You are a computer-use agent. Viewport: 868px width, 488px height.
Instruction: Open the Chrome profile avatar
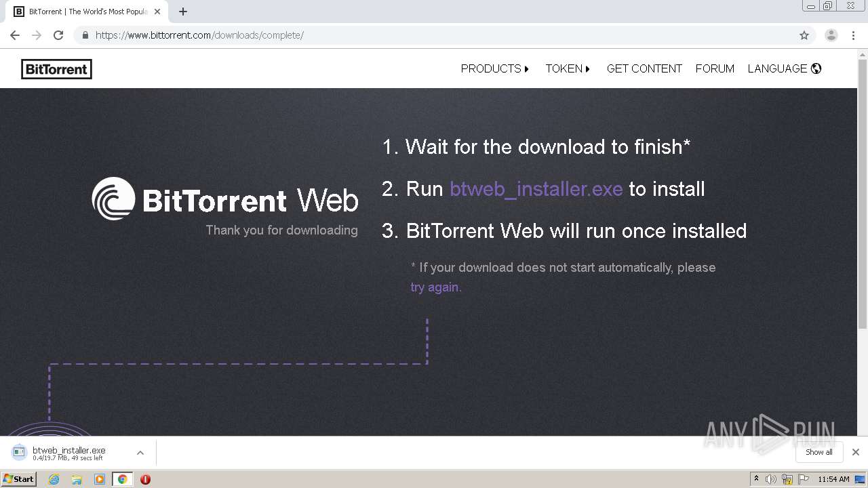click(831, 35)
